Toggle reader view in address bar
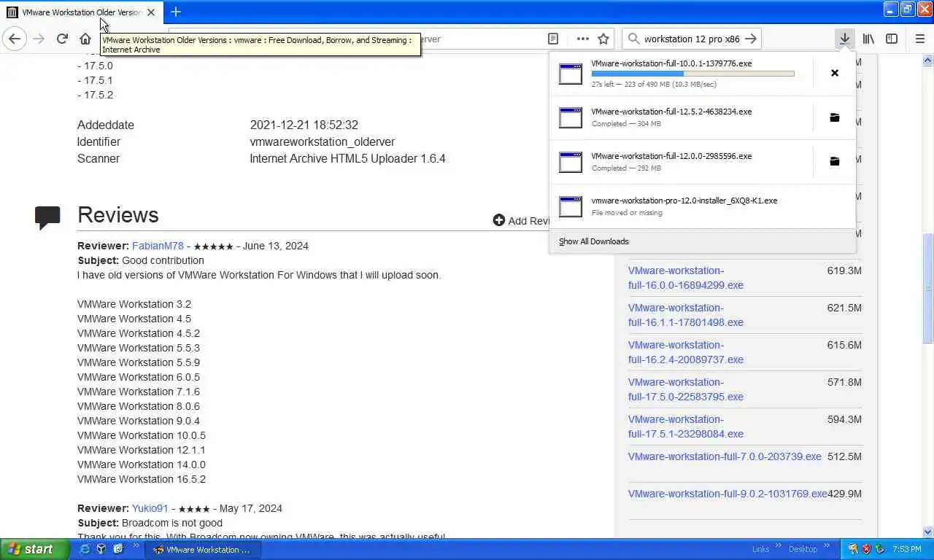Screen dimensions: 934x560 553,39
